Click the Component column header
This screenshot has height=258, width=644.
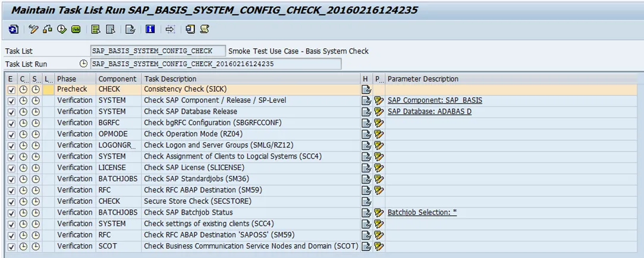coord(117,78)
